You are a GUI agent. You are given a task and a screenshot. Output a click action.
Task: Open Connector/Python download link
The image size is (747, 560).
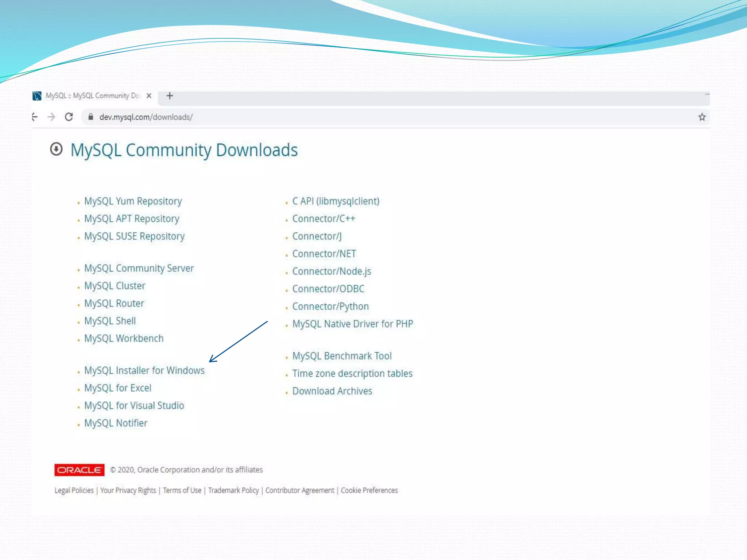click(x=330, y=306)
